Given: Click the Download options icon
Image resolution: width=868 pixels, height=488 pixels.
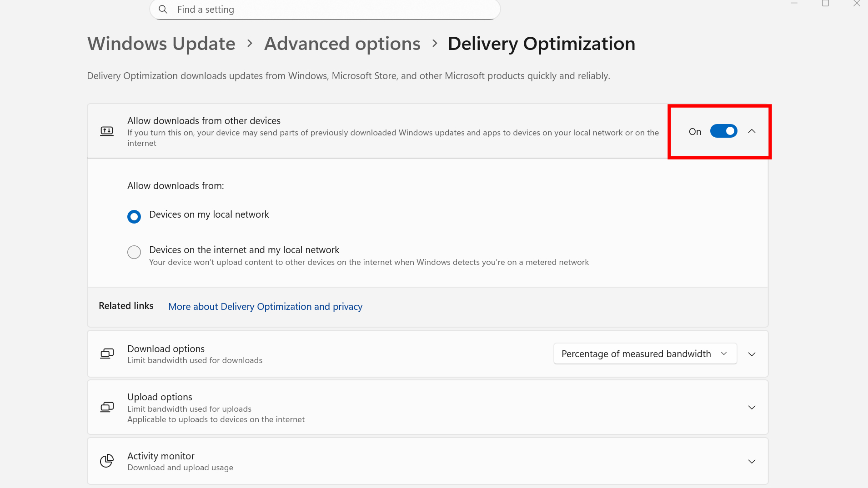Looking at the screenshot, I should [107, 354].
